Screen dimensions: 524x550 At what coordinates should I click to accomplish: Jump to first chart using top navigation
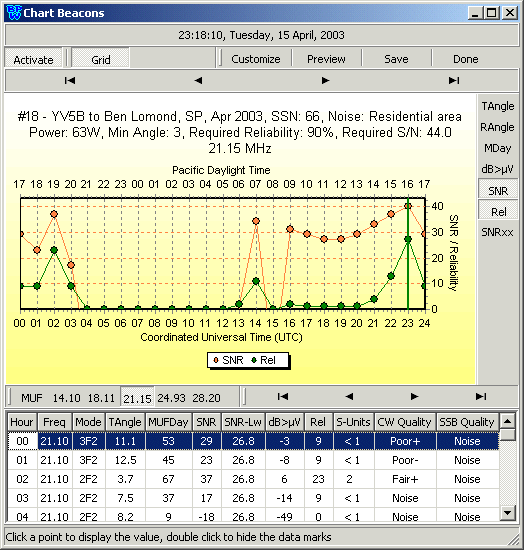(x=70, y=81)
